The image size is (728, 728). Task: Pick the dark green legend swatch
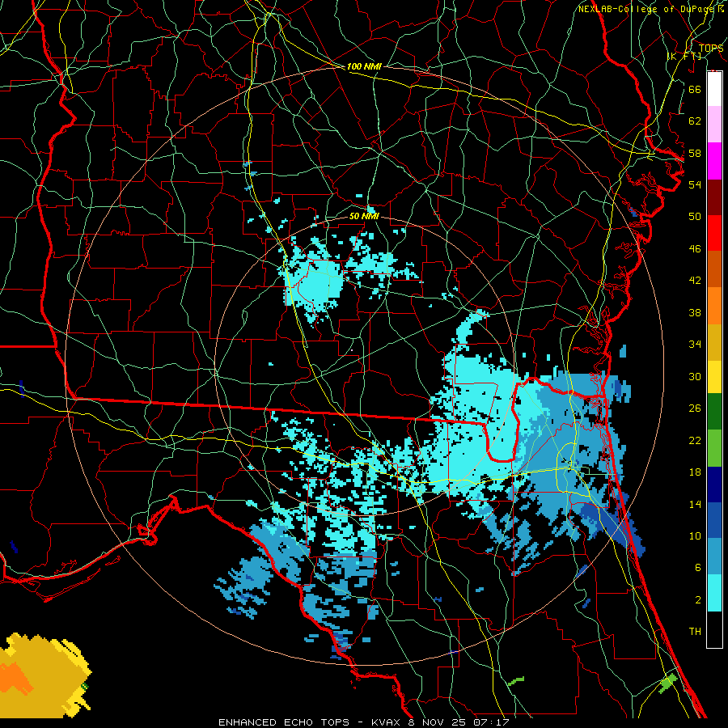tap(714, 412)
